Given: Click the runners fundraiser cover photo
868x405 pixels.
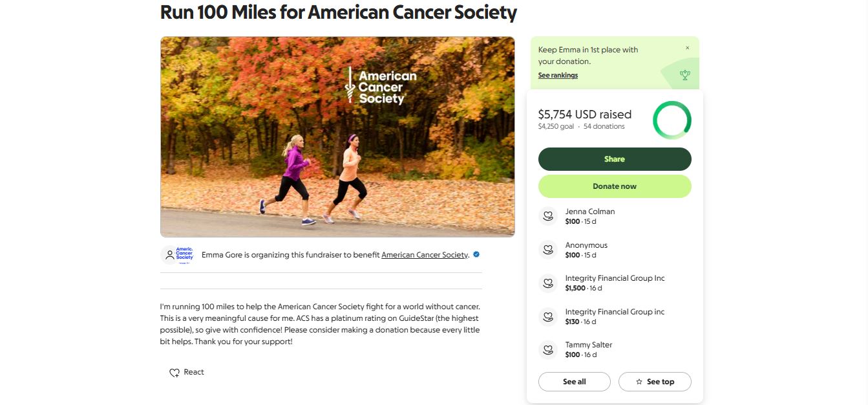Looking at the screenshot, I should click(337, 137).
